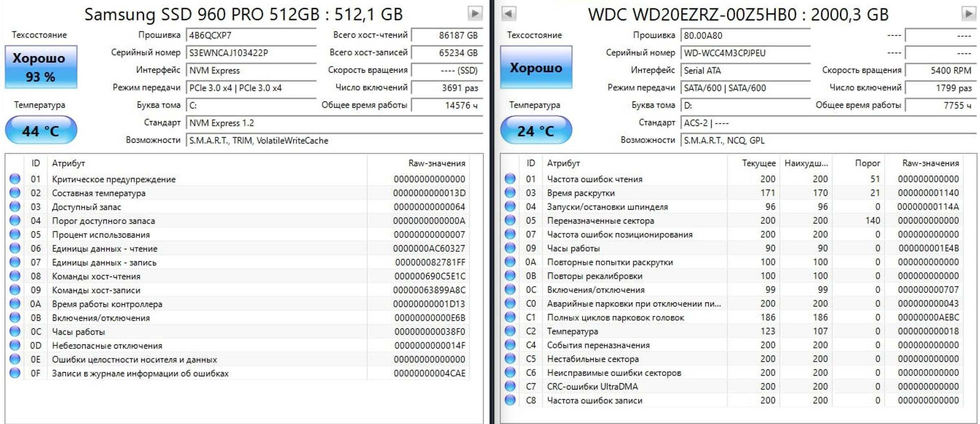Click status orb for Время раскрутки
Image resolution: width=980 pixels, height=424 pixels.
coord(510,192)
